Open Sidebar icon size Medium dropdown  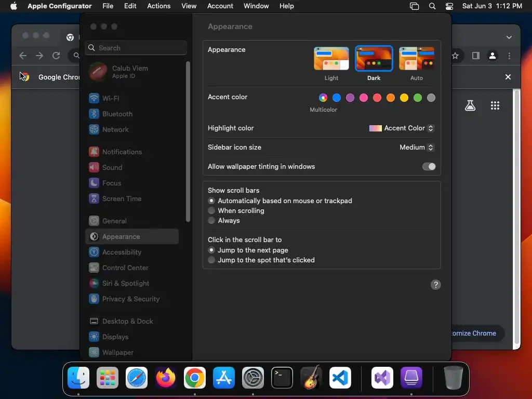[x=417, y=147]
